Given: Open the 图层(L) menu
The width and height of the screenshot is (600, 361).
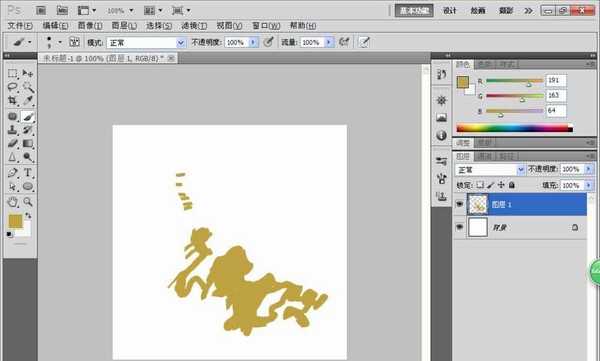Looking at the screenshot, I should point(124,26).
